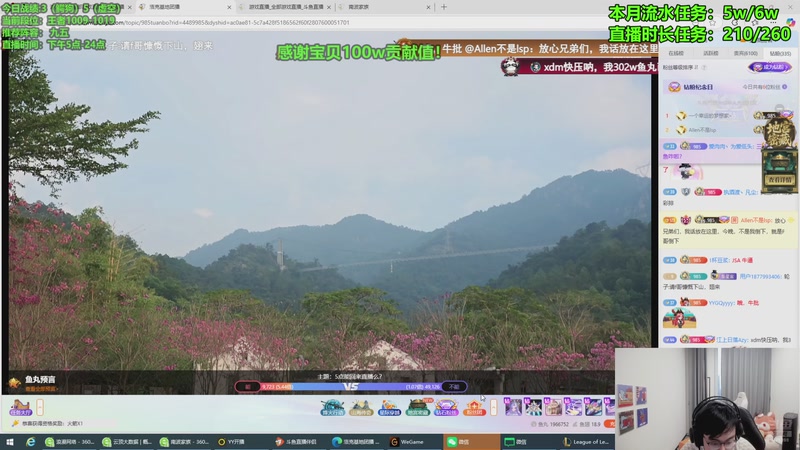Click the purple 成为钻粉 button
800x450 pixels.
tap(770, 67)
